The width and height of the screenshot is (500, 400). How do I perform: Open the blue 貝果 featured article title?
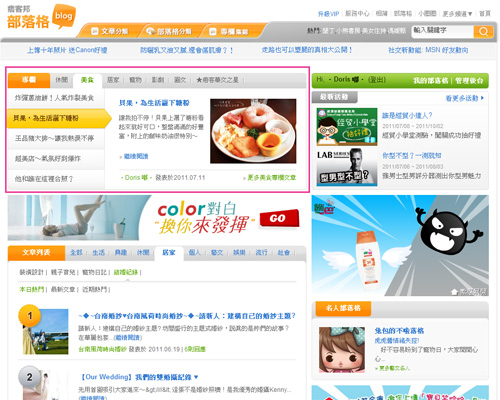154,103
